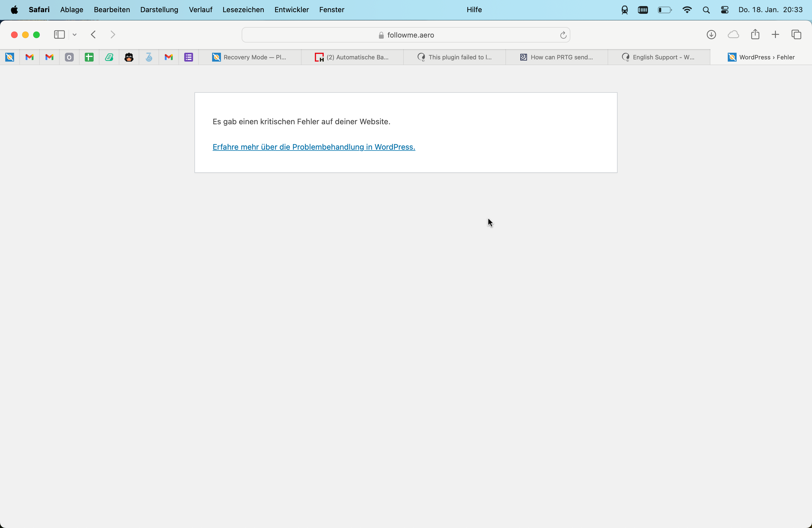Switch to 'How can PRTG send...' tab
Screen dimensions: 812x528
point(557,57)
